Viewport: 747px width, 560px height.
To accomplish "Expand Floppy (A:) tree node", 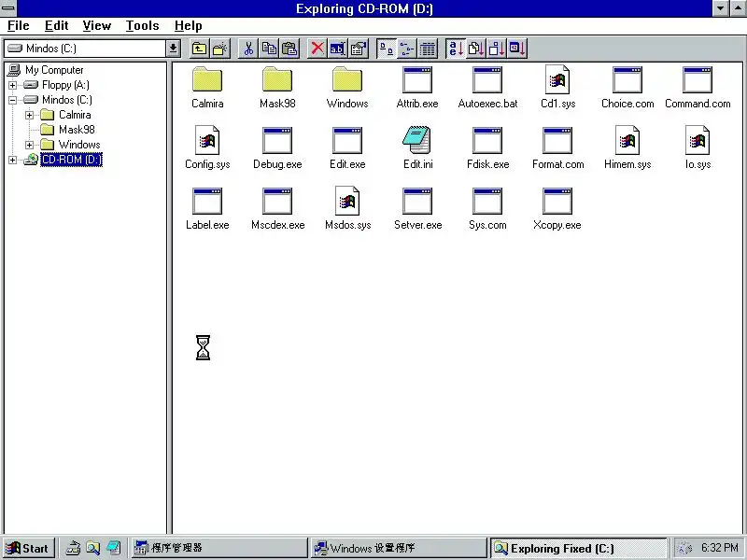I will coord(13,85).
